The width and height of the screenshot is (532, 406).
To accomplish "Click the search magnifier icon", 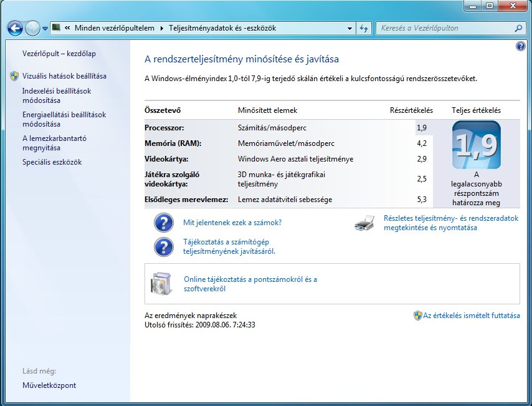I will (518, 28).
